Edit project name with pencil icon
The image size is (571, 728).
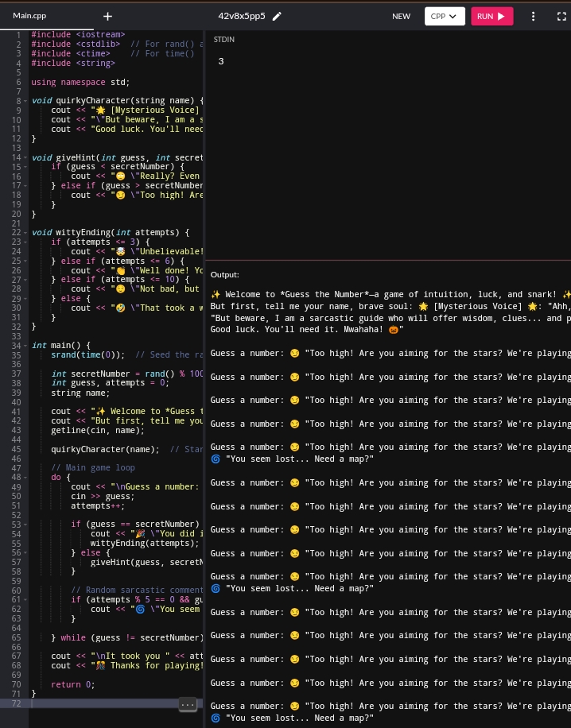tap(277, 16)
